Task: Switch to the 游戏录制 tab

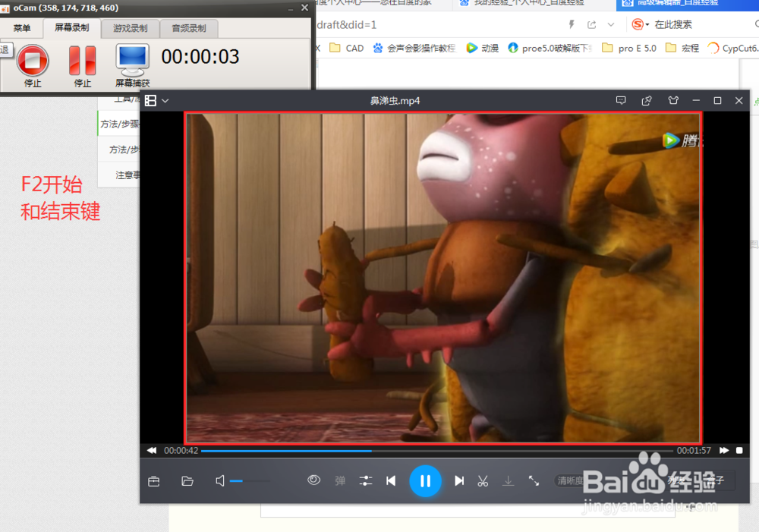Action: 131,28
